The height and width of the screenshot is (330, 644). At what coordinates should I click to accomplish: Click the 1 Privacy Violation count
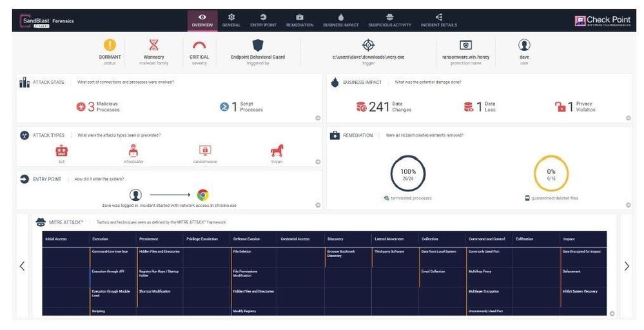pyautogui.click(x=571, y=107)
